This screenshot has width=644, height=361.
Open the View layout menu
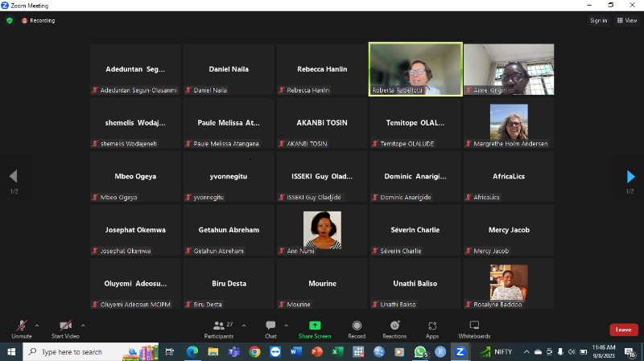(627, 21)
